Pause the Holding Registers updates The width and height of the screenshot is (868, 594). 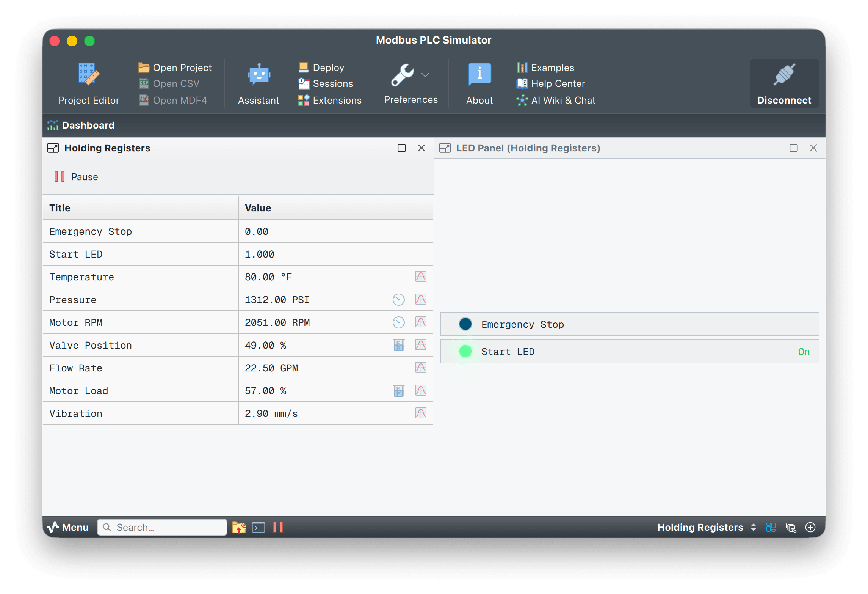pyautogui.click(x=77, y=177)
